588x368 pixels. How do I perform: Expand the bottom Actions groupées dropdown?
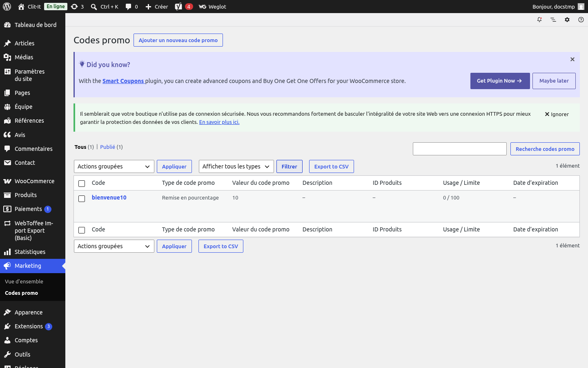(x=114, y=246)
